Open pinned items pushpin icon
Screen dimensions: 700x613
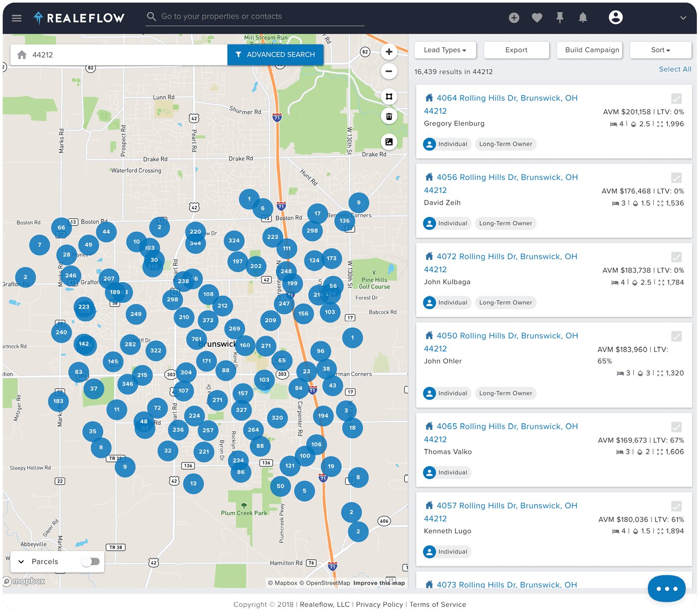coord(560,18)
